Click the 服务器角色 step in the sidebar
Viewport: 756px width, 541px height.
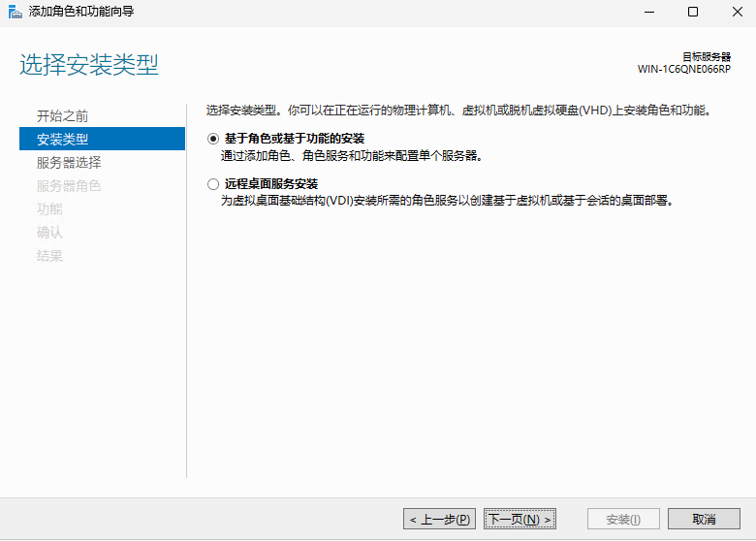coord(69,185)
